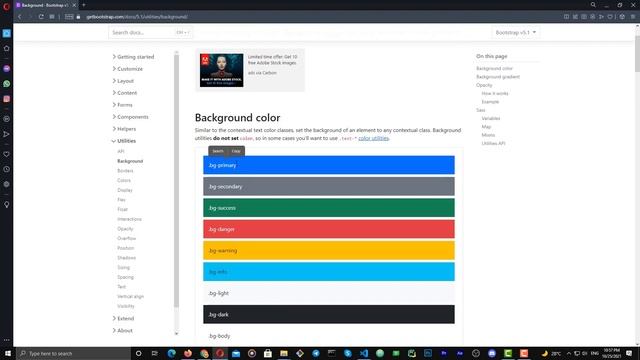
Task: Open Edge from the taskbar
Action: (171, 353)
